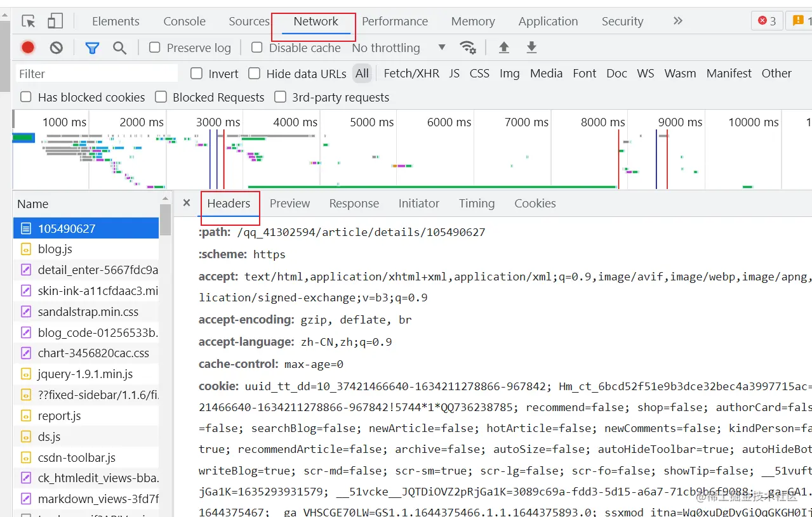This screenshot has width=812, height=517.
Task: Stop recording network log with red button
Action: point(28,48)
